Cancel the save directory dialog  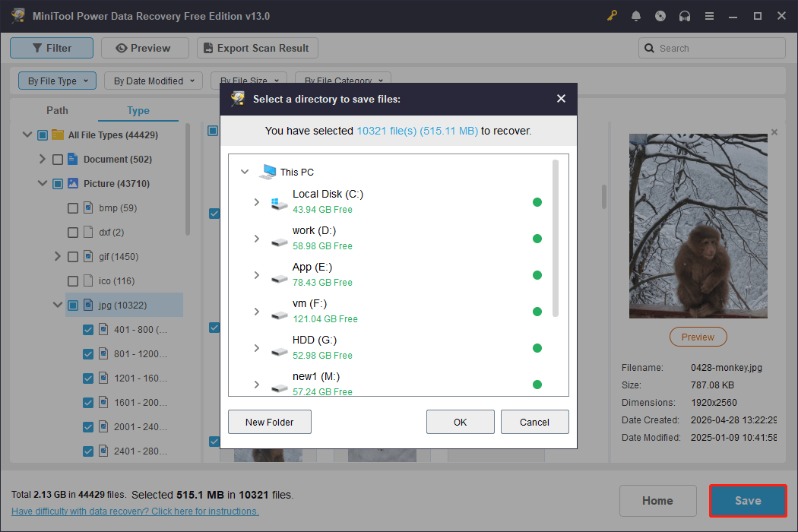tap(534, 422)
